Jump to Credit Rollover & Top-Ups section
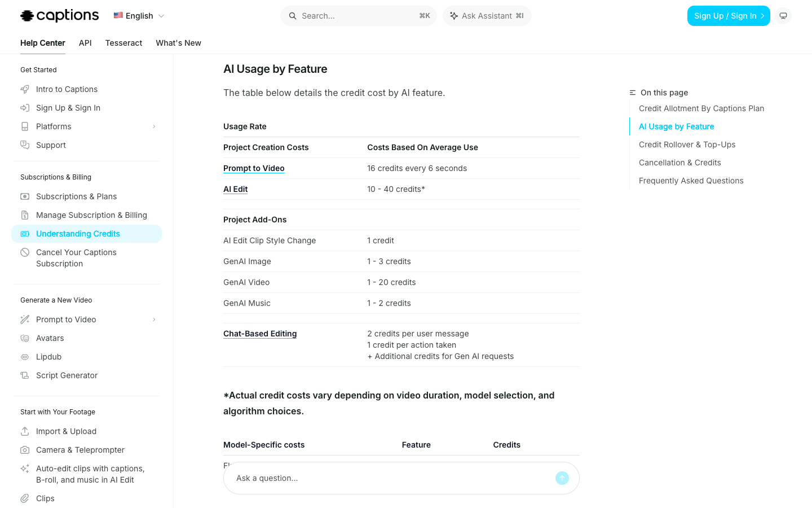Image resolution: width=812 pixels, height=508 pixels. [687, 144]
